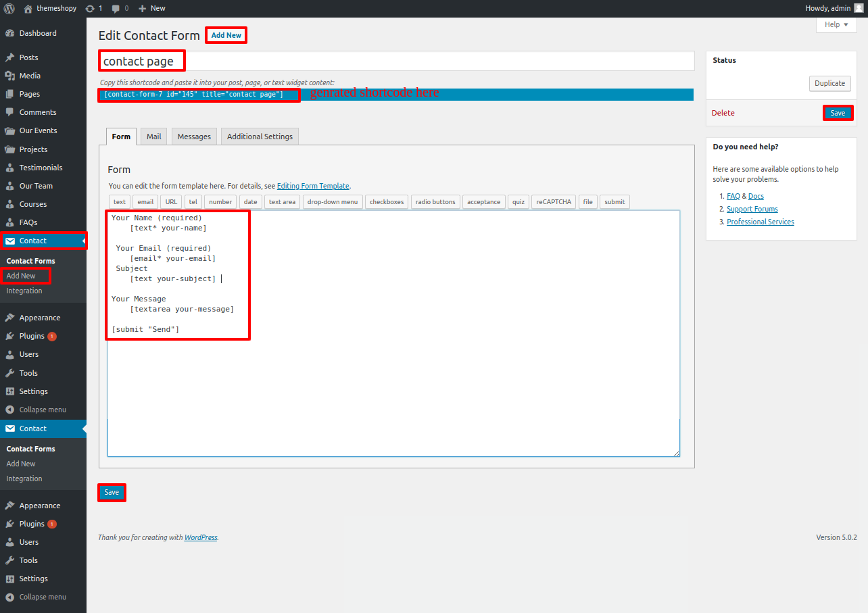Switch to the Mail tab
Viewport: 868px width, 613px height.
pos(154,137)
